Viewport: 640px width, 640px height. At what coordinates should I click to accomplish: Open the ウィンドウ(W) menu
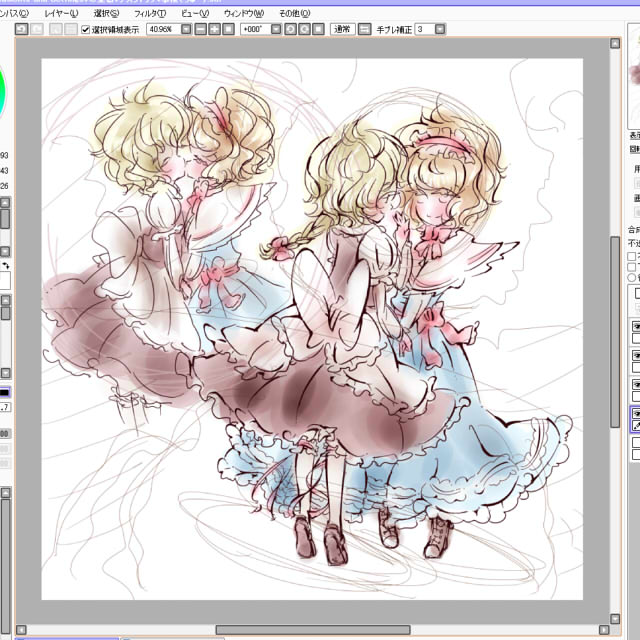(244, 13)
